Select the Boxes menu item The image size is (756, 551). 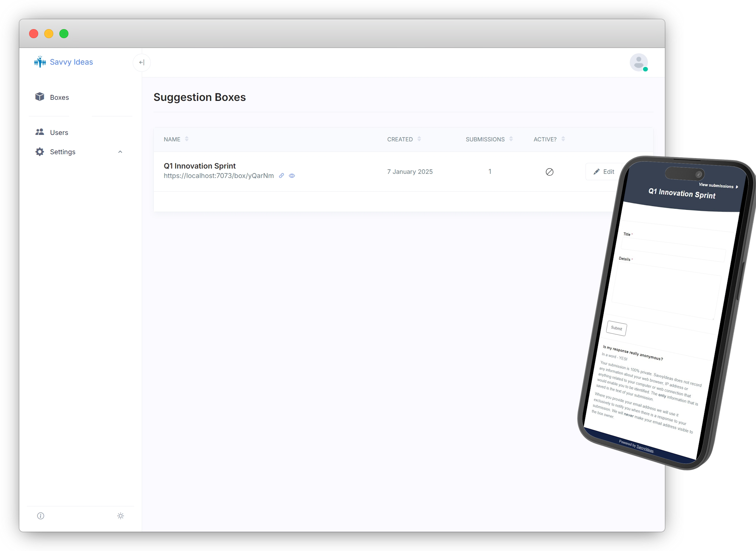[59, 98]
